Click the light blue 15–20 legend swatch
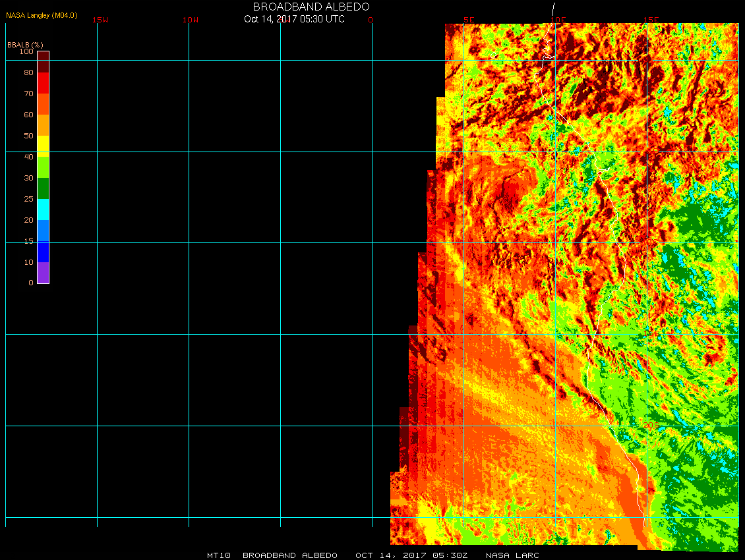 43,231
